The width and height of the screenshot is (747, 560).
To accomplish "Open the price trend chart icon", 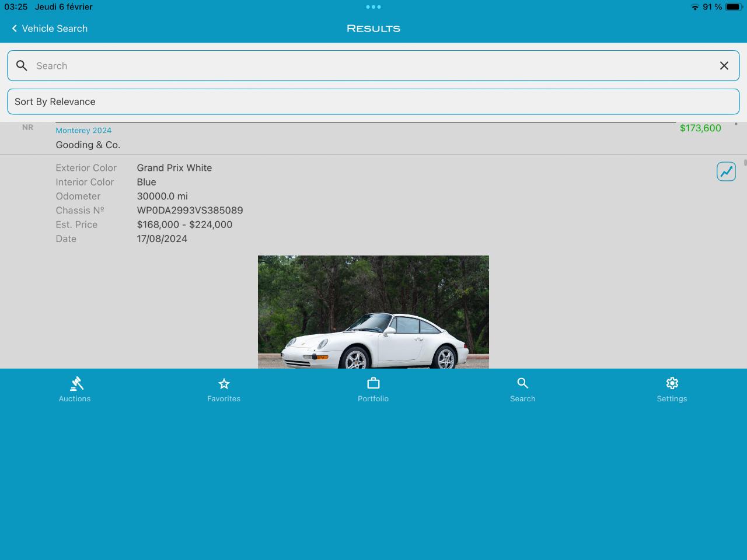I will tap(726, 171).
